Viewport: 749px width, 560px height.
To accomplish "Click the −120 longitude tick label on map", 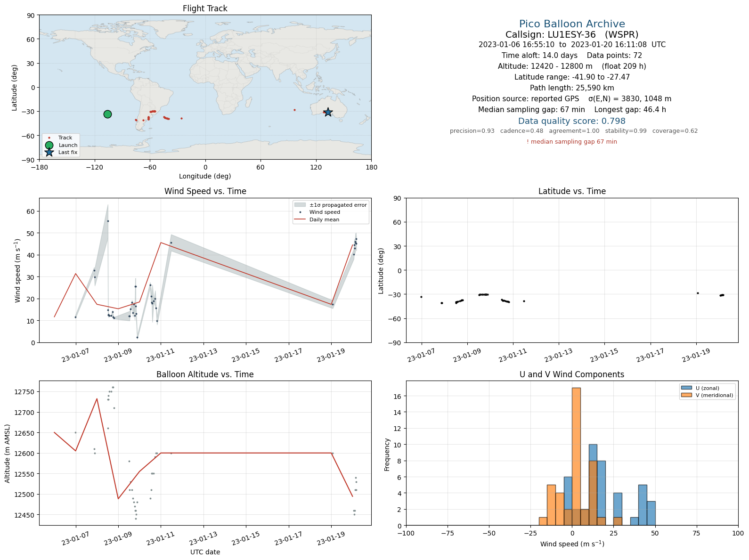I will [94, 167].
